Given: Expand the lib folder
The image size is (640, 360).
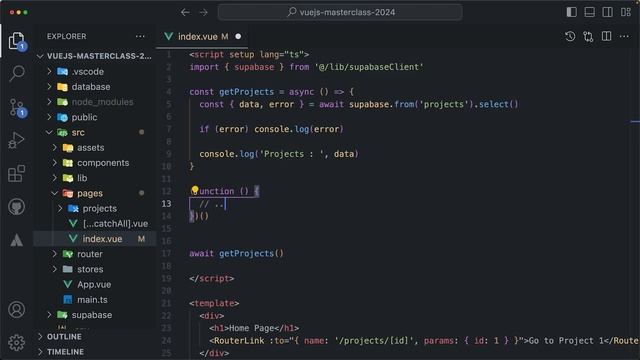Looking at the screenshot, I should point(95,178).
